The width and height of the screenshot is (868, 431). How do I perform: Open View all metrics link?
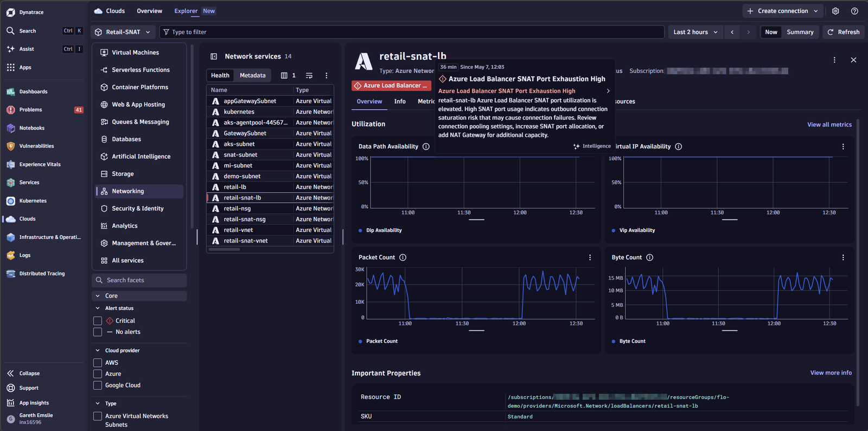click(829, 125)
